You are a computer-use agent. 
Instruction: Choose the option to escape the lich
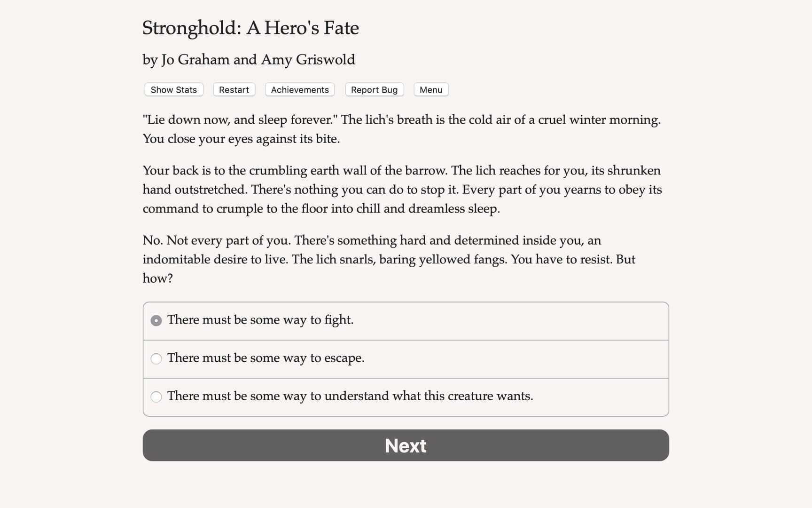coord(265,358)
